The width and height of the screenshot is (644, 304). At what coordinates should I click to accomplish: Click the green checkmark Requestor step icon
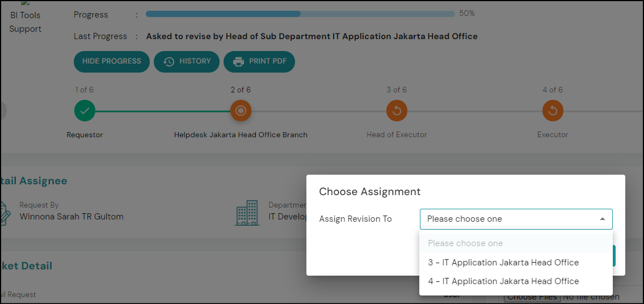(x=85, y=111)
